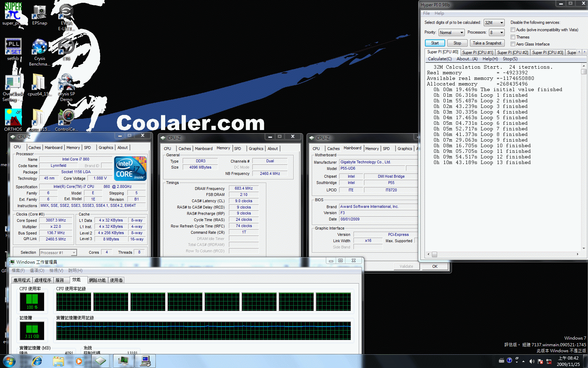
Task: Switch to Super PI [CPU #2] tab
Action: pos(512,53)
